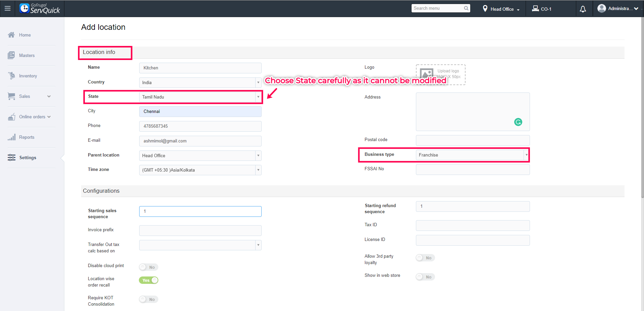644x311 pixels.
Task: Click the Home house icon in sidebar
Action: point(11,35)
